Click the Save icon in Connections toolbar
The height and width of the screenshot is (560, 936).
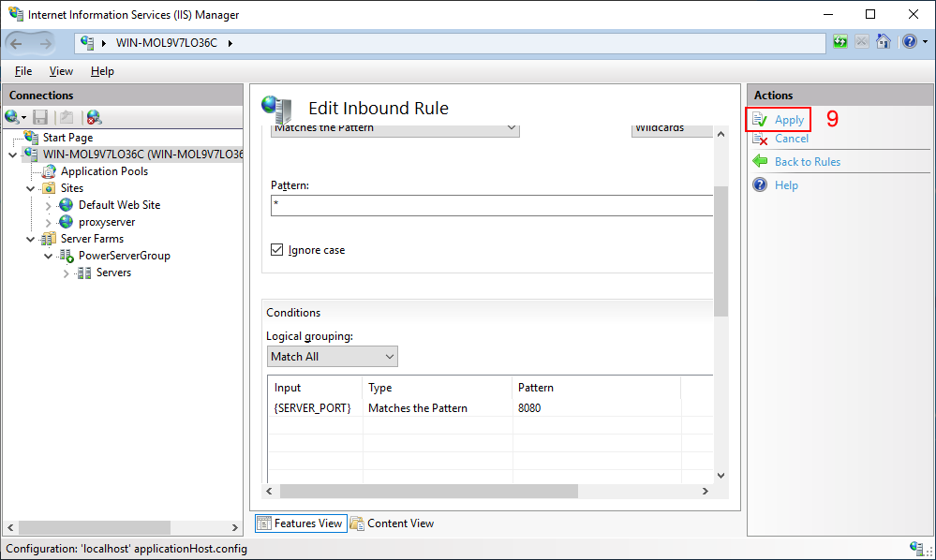click(40, 117)
